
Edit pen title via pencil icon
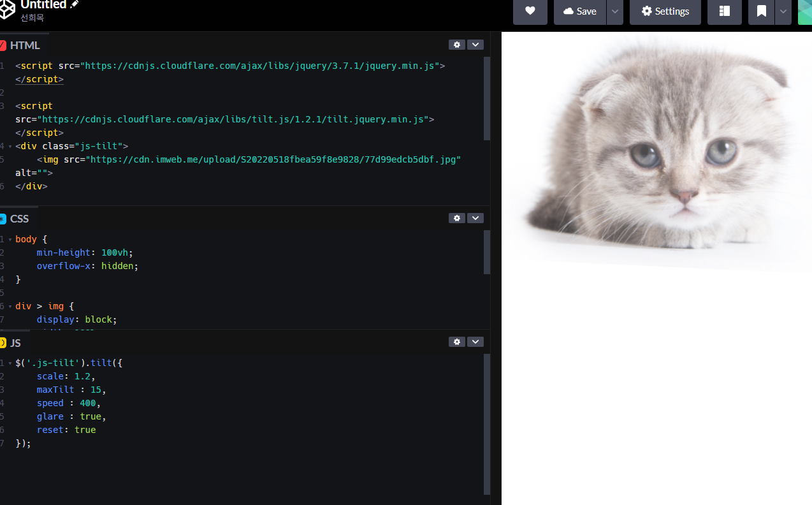tap(75, 4)
